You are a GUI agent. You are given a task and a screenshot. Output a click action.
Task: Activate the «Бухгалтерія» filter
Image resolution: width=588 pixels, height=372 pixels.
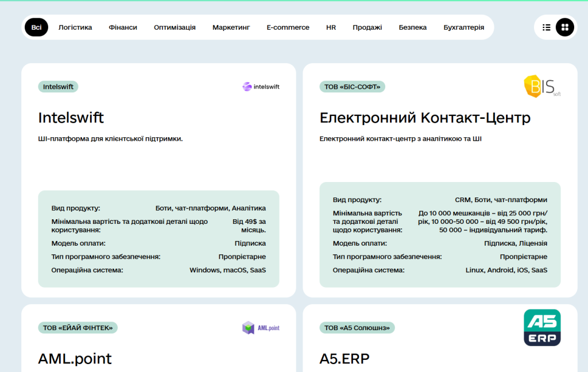463,27
